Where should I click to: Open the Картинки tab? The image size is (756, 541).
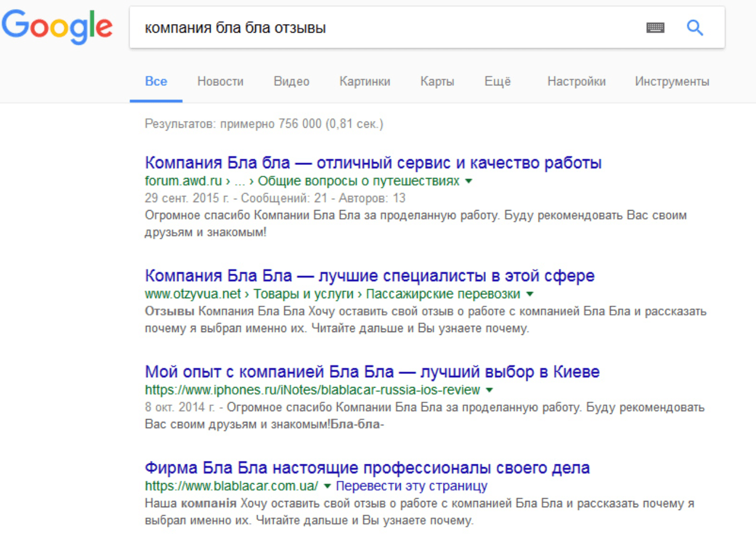pyautogui.click(x=365, y=81)
